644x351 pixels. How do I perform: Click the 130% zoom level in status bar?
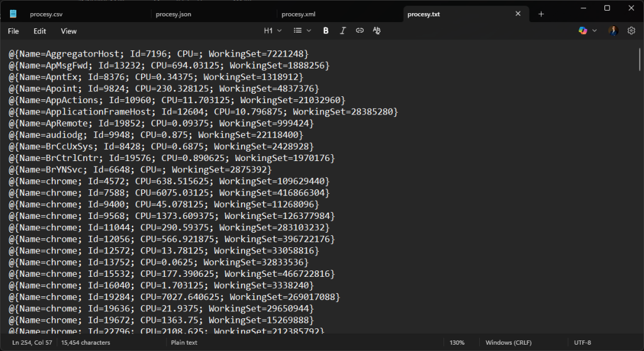(457, 343)
